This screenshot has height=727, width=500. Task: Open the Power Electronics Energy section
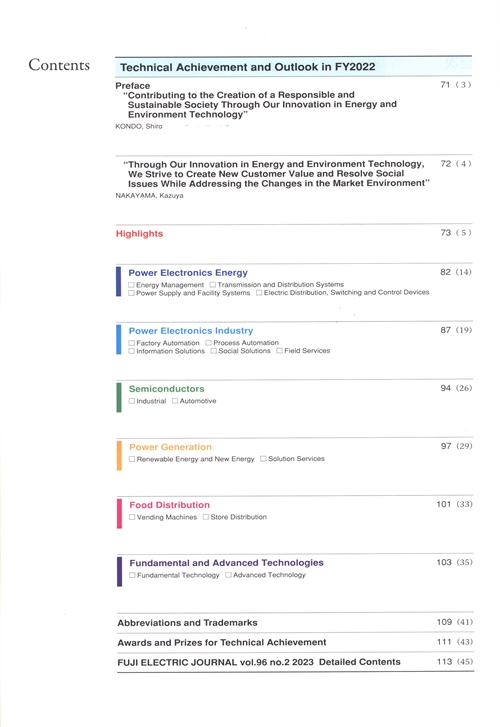[x=188, y=273]
